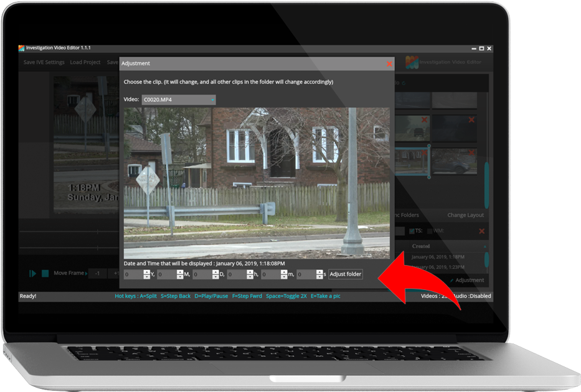Click the Investigation Video Editor logo icon

click(412, 62)
